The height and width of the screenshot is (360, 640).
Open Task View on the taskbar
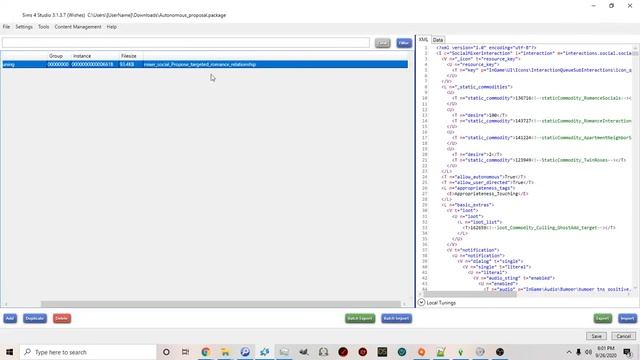coord(185,352)
